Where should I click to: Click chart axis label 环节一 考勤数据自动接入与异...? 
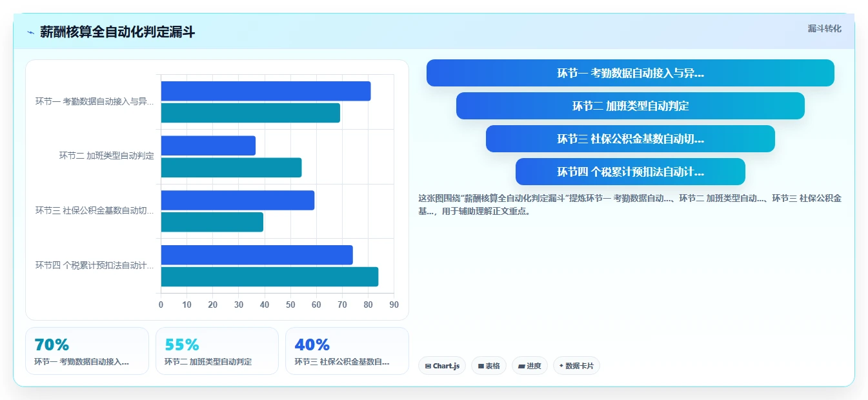coord(95,101)
